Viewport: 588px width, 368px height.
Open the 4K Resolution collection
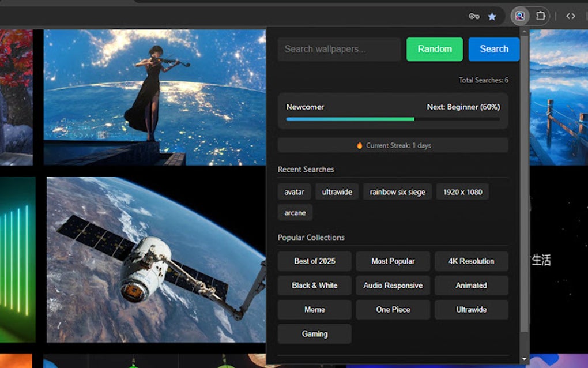click(471, 261)
